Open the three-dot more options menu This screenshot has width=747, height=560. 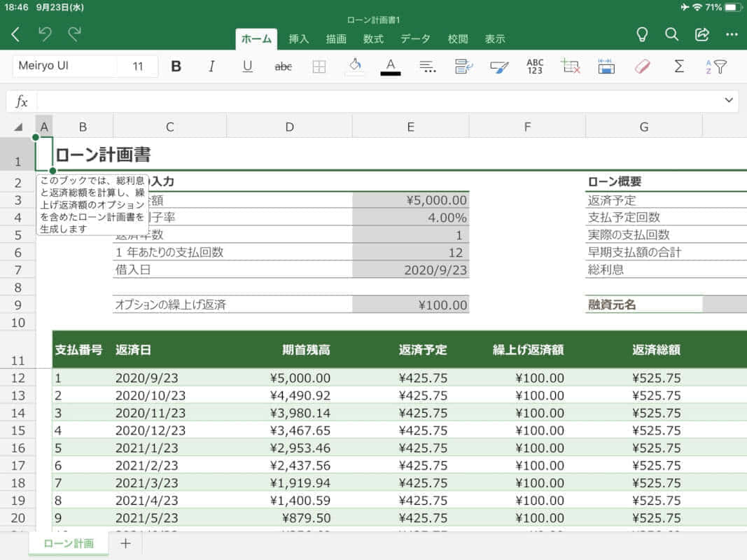click(732, 34)
